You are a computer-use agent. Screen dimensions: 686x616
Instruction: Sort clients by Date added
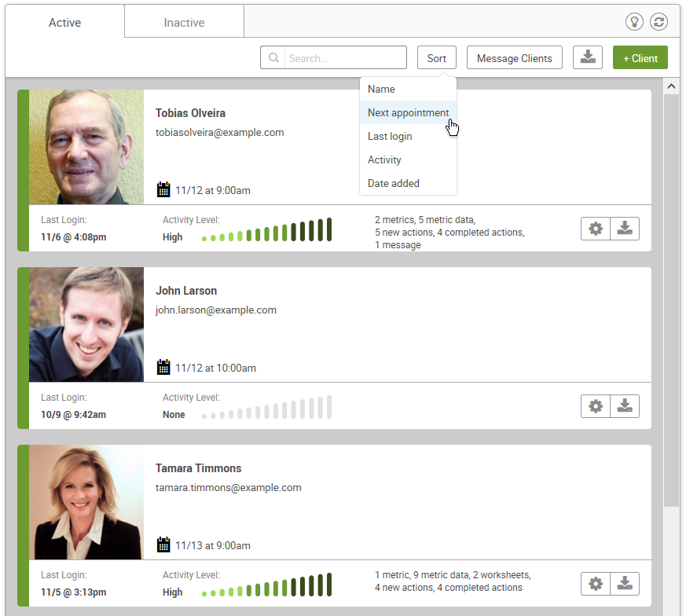(408, 183)
